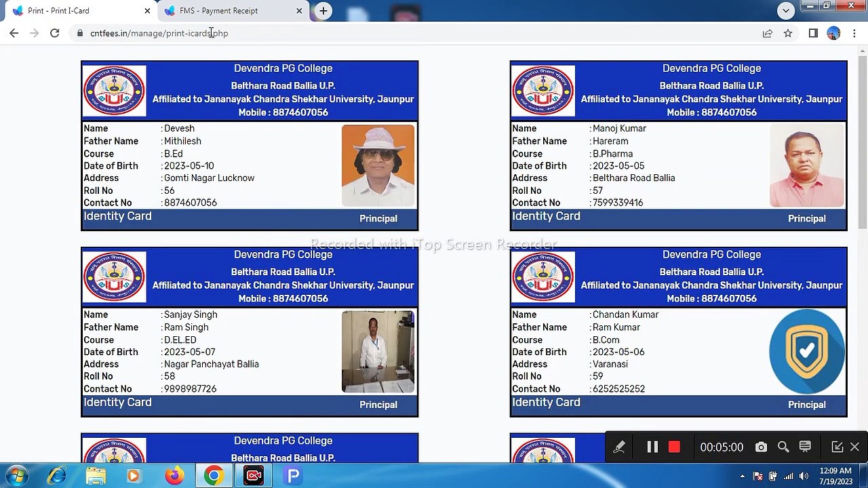Launch Internet Explorer from the taskbar
868x488 pixels.
[x=57, y=476]
